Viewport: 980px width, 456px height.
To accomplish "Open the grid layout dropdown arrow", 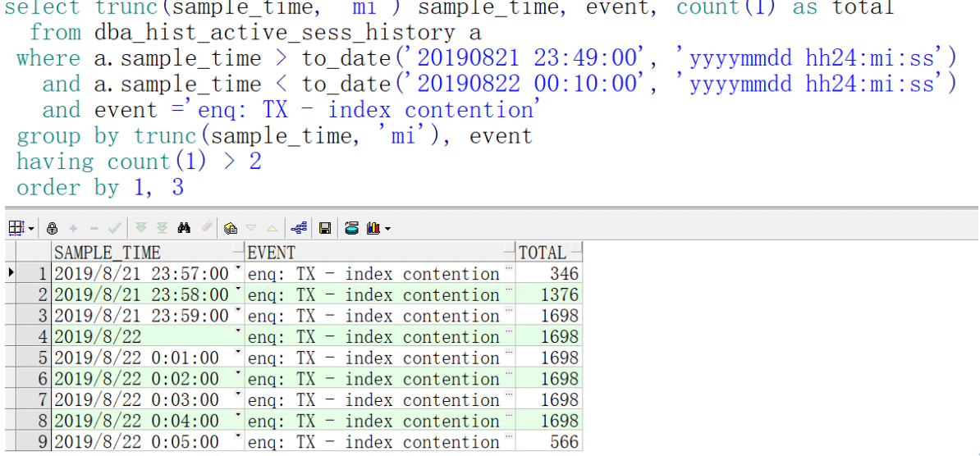I will point(31,227).
